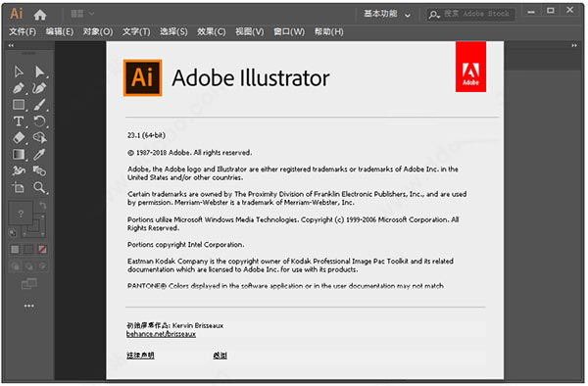Apply Gradient mode button below fill
588x386 pixels.
pyautogui.click(x=28, y=250)
